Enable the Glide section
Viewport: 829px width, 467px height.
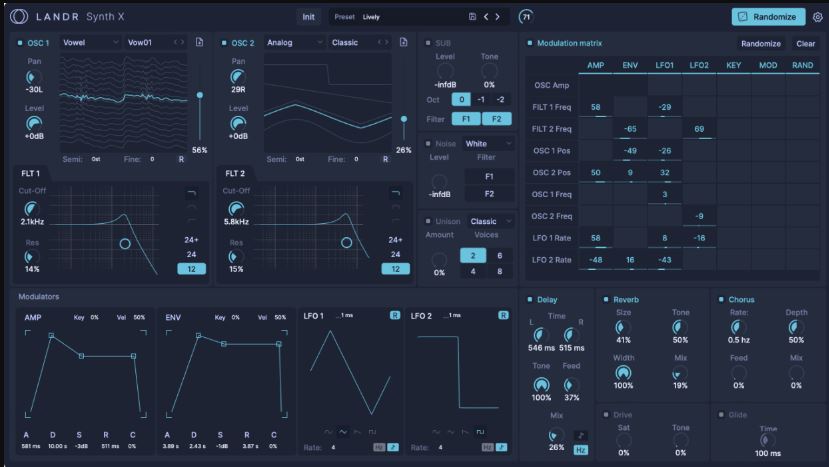(x=721, y=415)
